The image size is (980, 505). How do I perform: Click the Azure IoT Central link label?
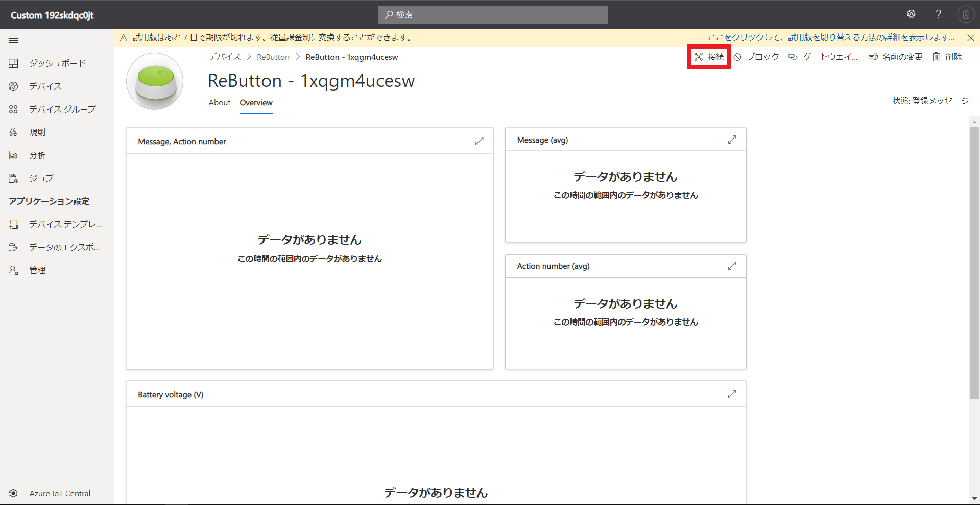coord(60,493)
